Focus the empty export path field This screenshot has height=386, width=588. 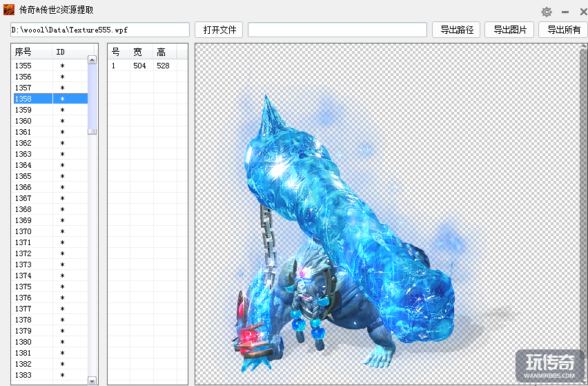pyautogui.click(x=337, y=30)
